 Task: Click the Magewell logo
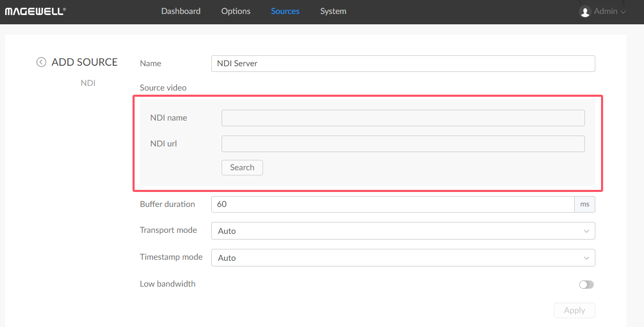pos(35,11)
